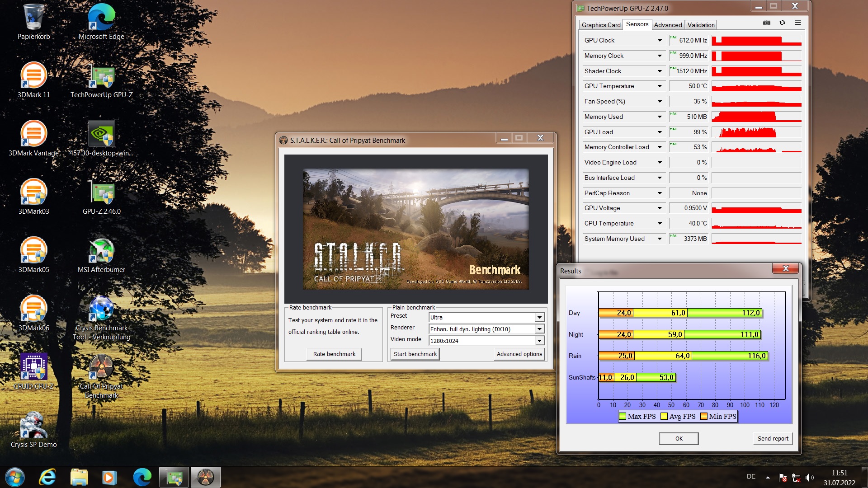Click Send report in Results window
The image size is (868, 488).
pyautogui.click(x=771, y=437)
